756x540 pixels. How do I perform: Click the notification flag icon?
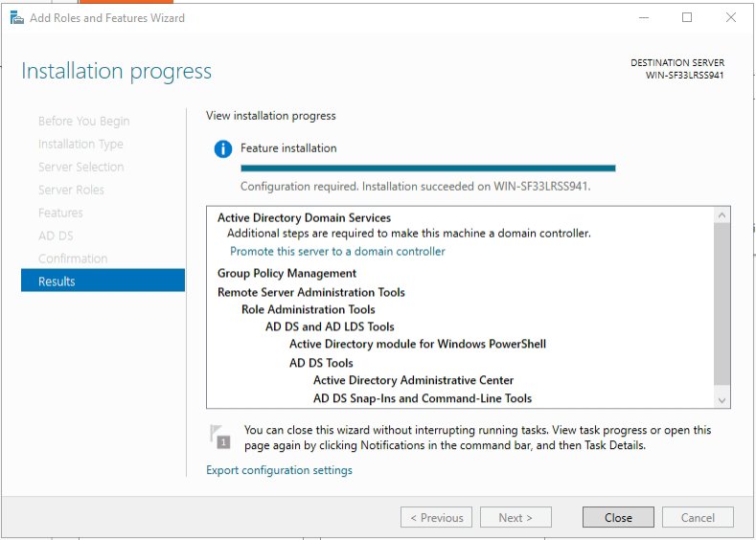pos(220,437)
